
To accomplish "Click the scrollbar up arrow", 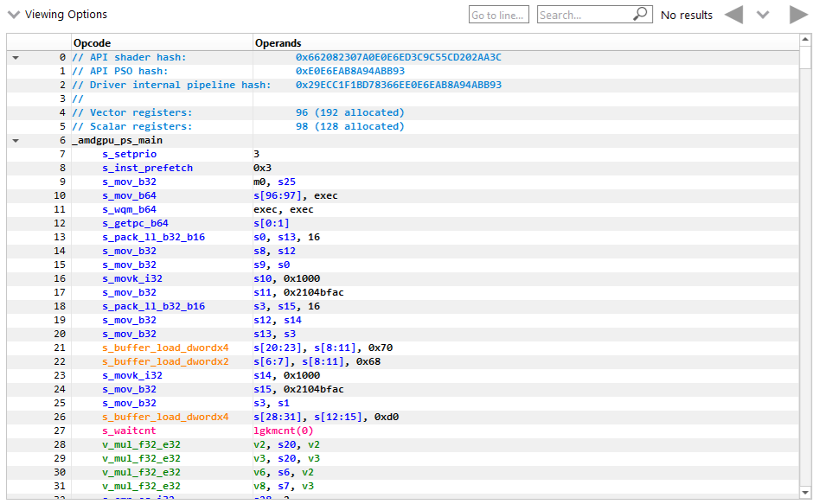I will click(803, 37).
